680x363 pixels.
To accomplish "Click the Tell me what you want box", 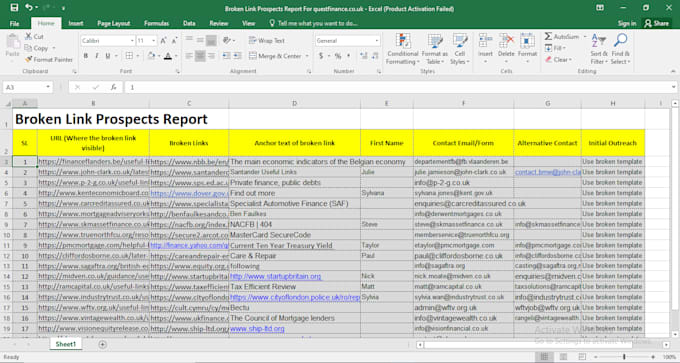I will [x=313, y=23].
